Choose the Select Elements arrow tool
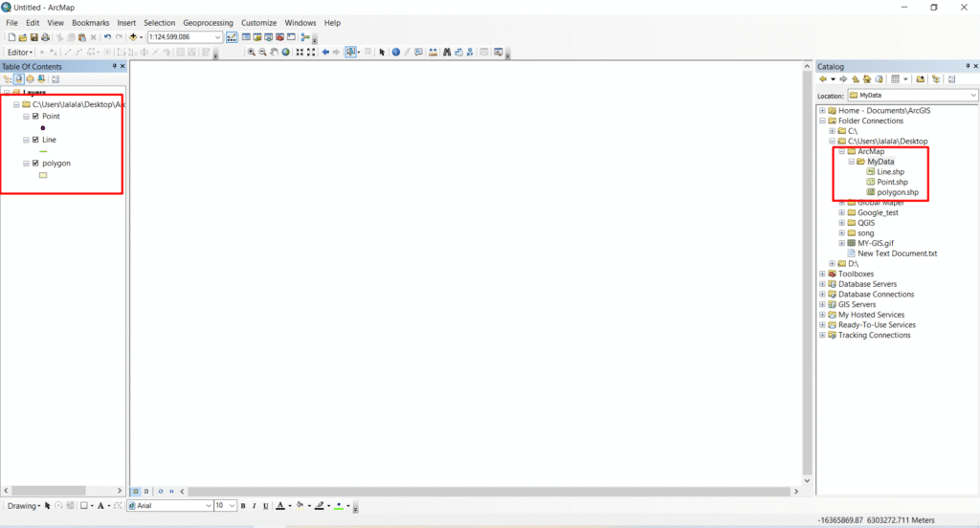980x528 pixels. point(382,53)
